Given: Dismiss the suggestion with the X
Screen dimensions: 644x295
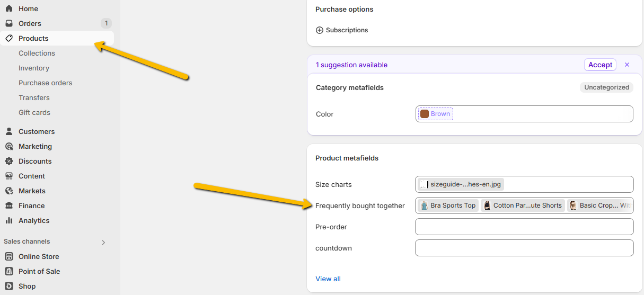Looking at the screenshot, I should point(627,65).
